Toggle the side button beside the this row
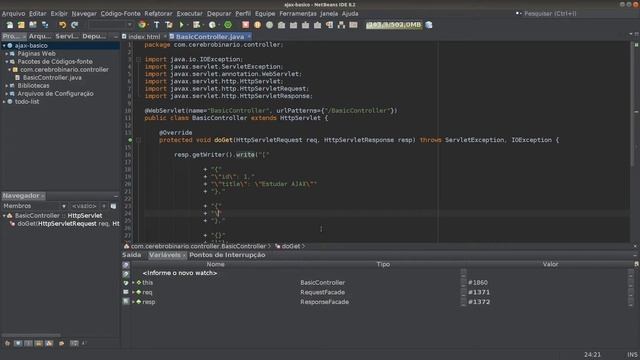 (126, 283)
